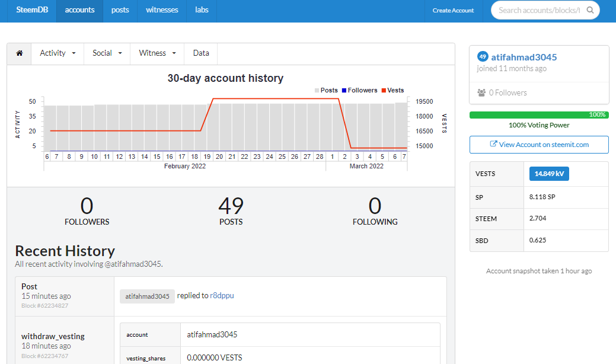Click Create Account link
The height and width of the screenshot is (364, 616).
point(453,11)
